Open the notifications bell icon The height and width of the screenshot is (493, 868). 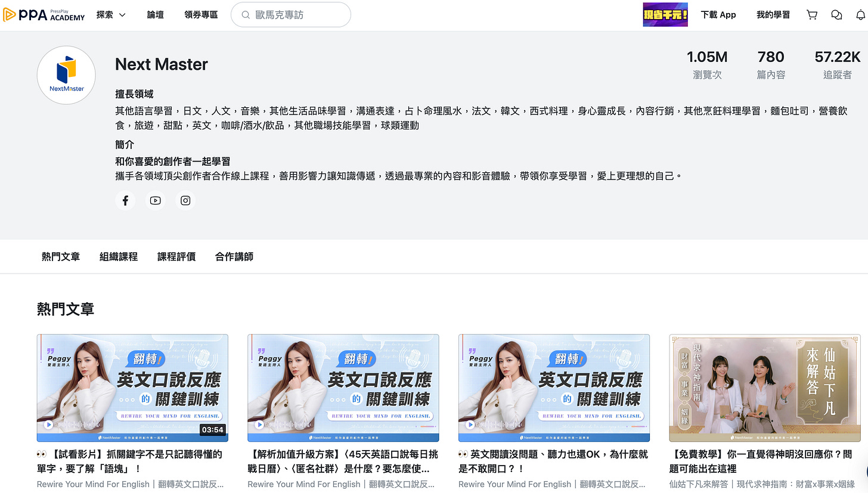coord(860,15)
